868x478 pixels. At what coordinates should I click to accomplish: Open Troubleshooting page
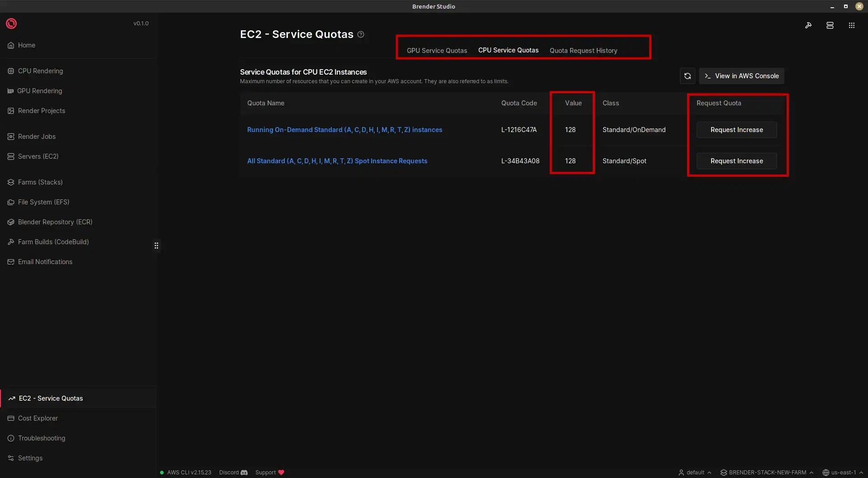78,438
